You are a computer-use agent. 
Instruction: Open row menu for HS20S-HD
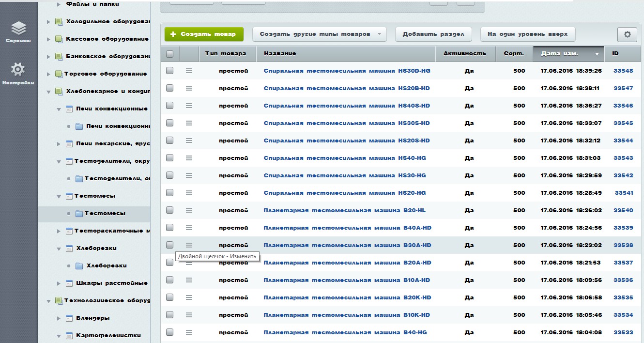[x=189, y=140]
